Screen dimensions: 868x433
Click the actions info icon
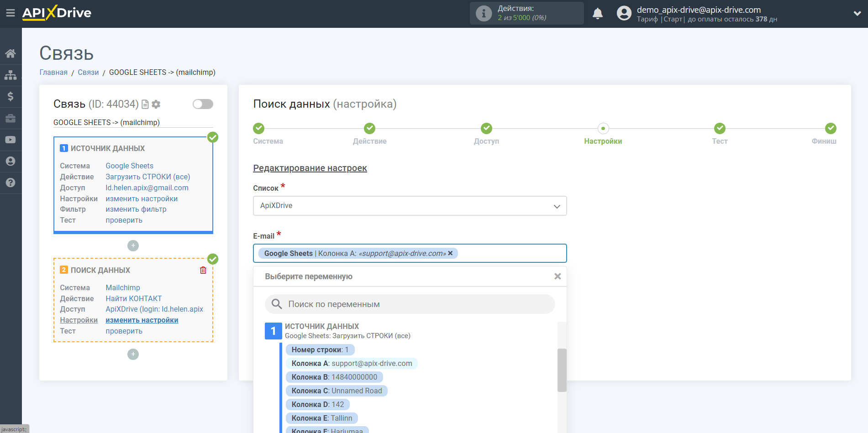click(x=484, y=13)
